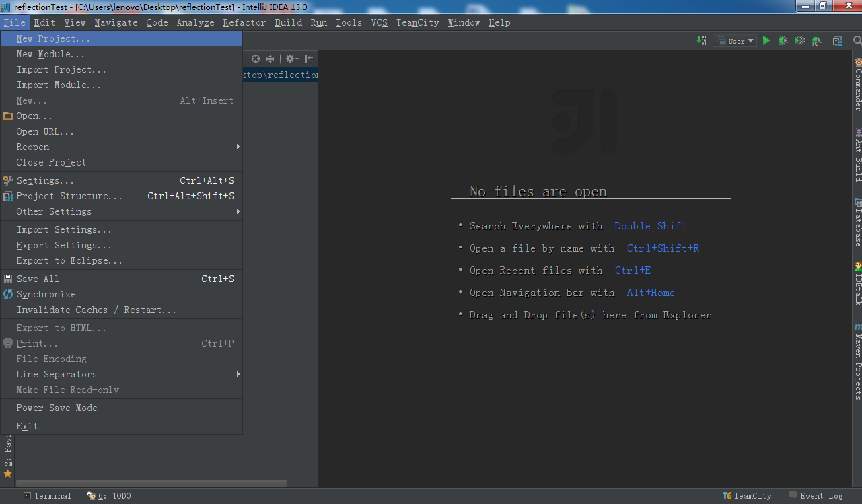This screenshot has width=862, height=504.
Task: Choose Import Settings...
Action: pyautogui.click(x=121, y=229)
